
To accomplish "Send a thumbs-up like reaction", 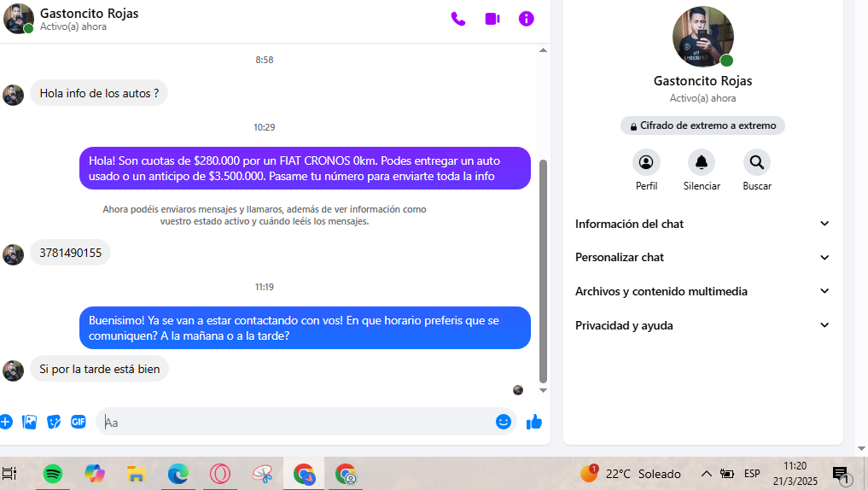I will (534, 422).
